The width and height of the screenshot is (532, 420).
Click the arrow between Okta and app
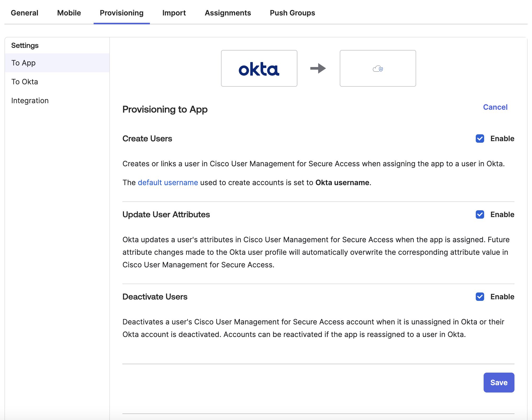[318, 68]
